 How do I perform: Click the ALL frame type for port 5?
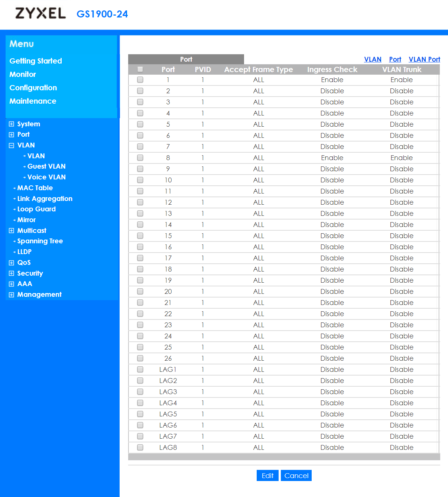tap(259, 124)
